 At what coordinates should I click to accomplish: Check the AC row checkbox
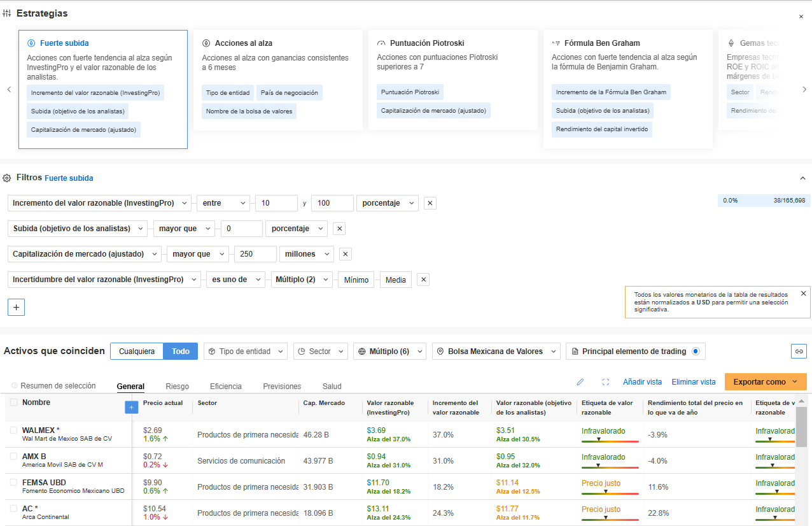click(x=14, y=509)
